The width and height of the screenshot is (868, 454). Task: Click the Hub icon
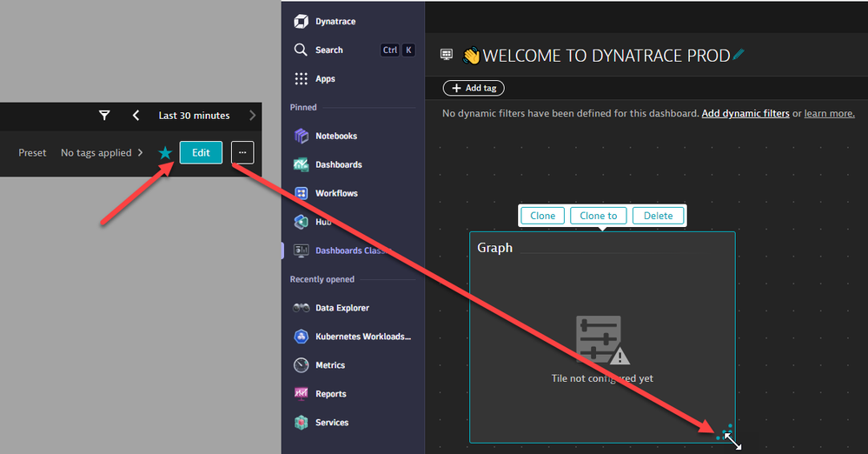(x=301, y=222)
